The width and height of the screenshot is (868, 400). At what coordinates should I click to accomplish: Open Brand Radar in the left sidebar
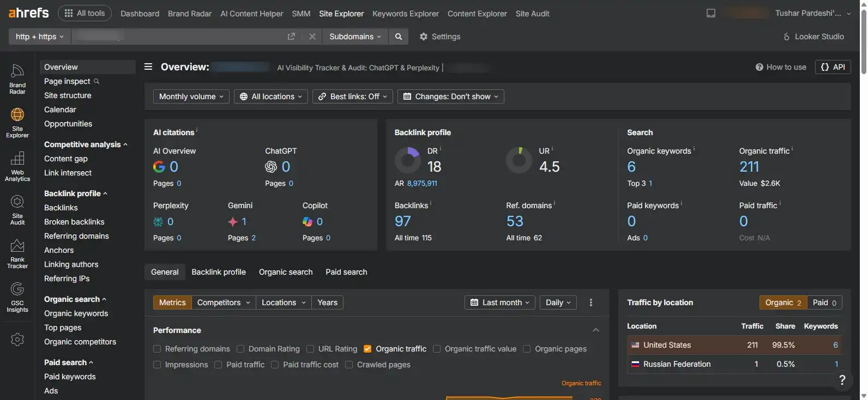coord(17,80)
